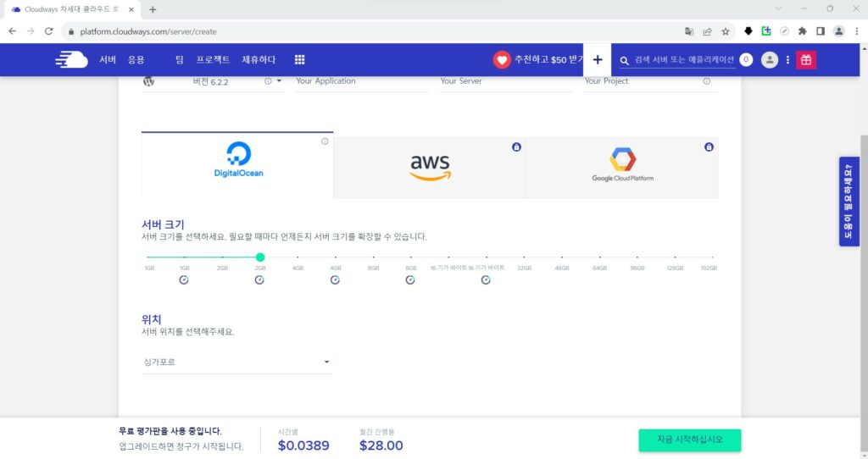Screen dimensions: 868x459
Task: Click the Chrome profile avatar icon
Action: (x=839, y=31)
